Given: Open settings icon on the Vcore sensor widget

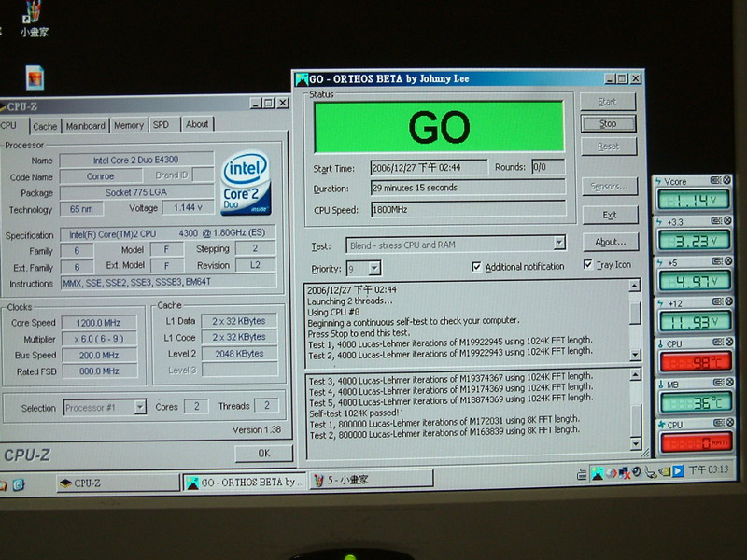Looking at the screenshot, I should coord(715,180).
